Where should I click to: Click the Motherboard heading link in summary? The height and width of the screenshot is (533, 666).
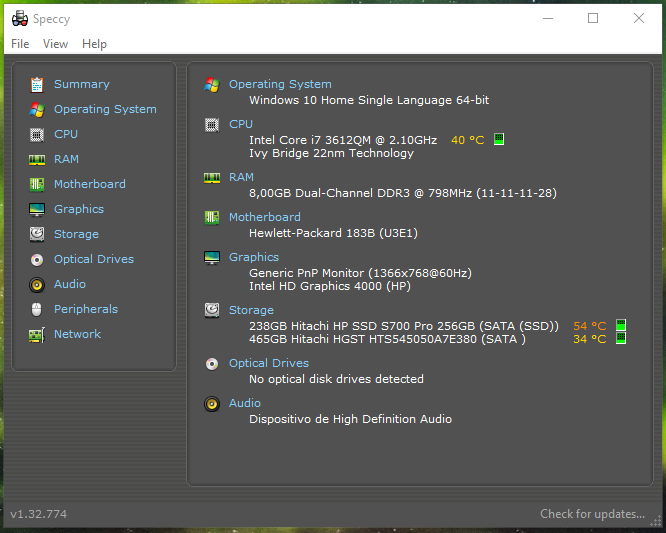click(265, 217)
